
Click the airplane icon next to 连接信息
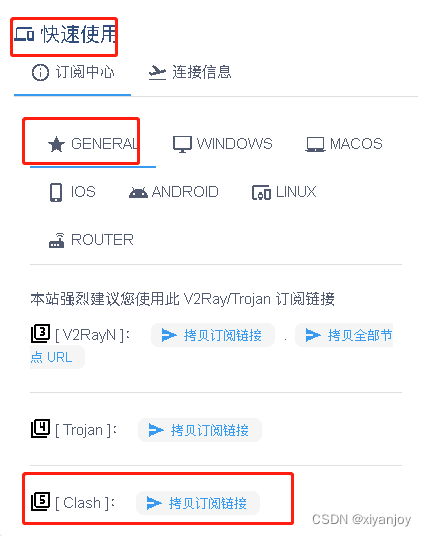tap(157, 72)
